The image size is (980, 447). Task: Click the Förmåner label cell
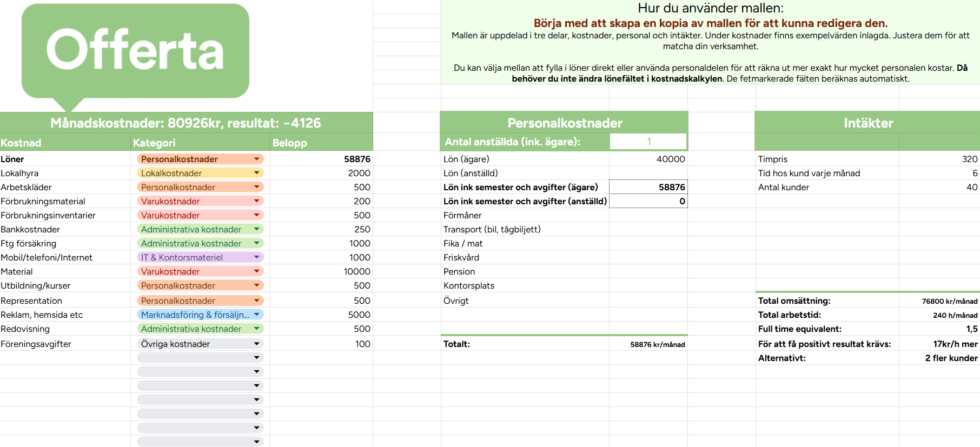pos(525,215)
